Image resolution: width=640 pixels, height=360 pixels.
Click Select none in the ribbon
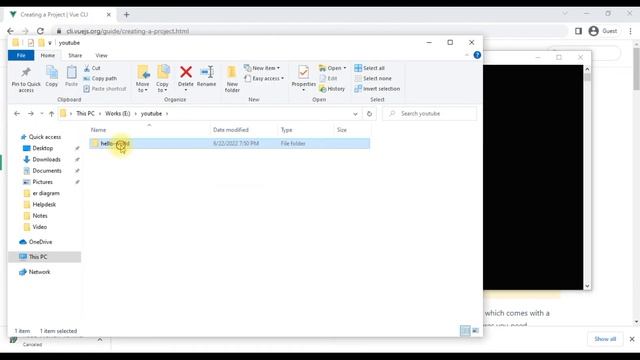pos(373,78)
